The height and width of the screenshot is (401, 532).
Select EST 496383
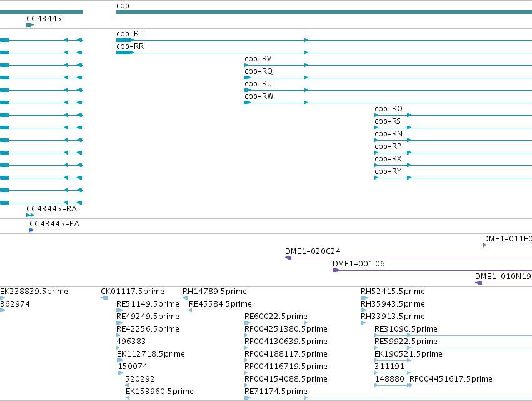(x=131, y=342)
